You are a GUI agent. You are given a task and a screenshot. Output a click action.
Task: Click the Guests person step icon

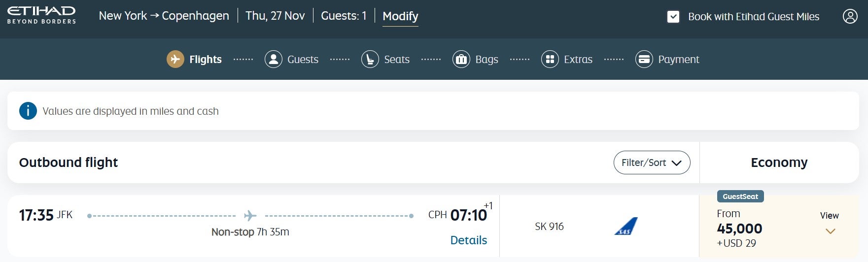coord(273,59)
